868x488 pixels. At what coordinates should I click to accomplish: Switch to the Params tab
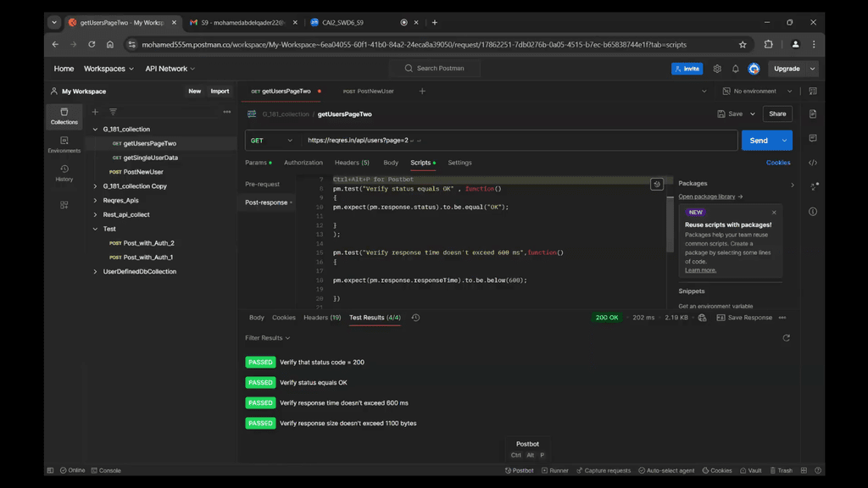(x=258, y=163)
